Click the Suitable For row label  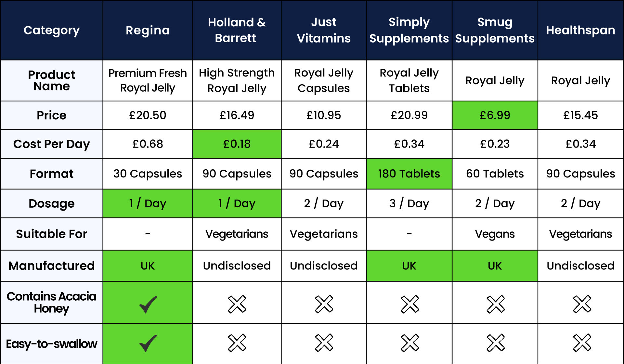[x=52, y=234]
